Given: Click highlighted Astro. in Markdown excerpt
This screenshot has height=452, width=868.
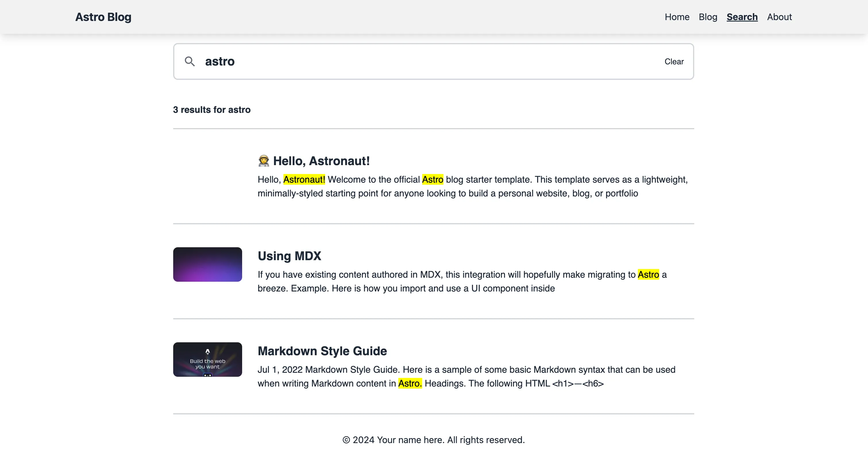Looking at the screenshot, I should (x=410, y=383).
